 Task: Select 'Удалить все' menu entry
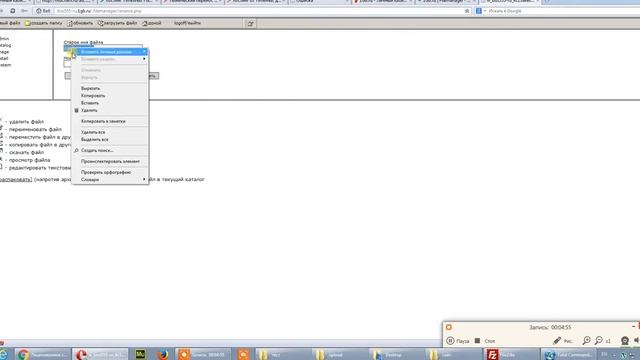coord(110,132)
